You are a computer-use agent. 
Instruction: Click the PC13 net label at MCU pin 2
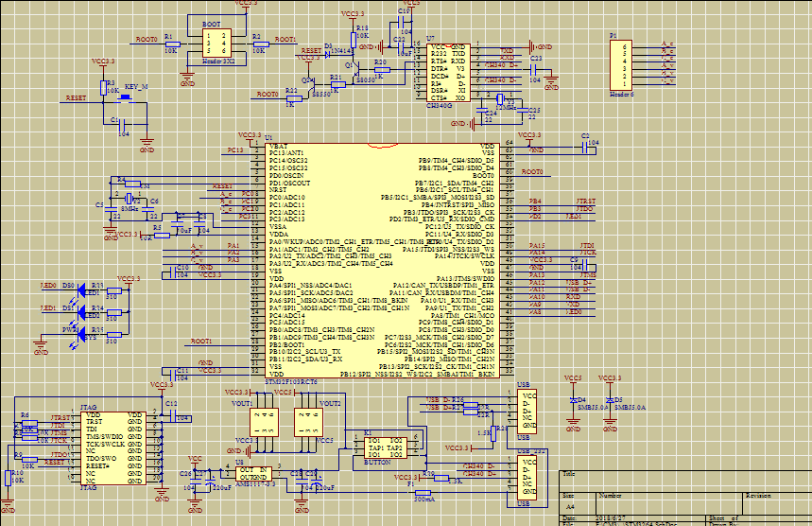pyautogui.click(x=235, y=150)
